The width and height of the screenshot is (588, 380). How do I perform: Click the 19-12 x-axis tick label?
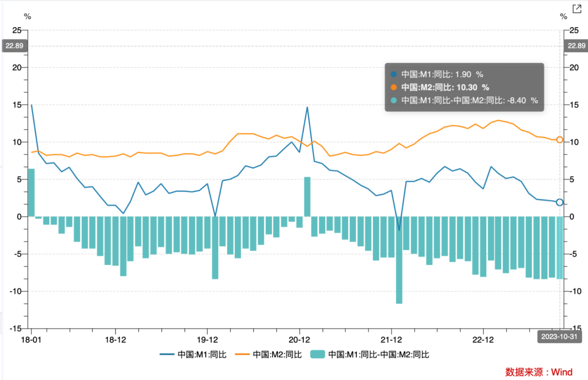point(207,340)
